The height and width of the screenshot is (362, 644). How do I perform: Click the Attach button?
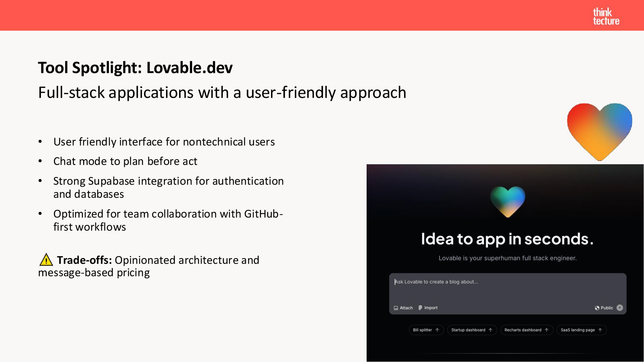coord(403,308)
